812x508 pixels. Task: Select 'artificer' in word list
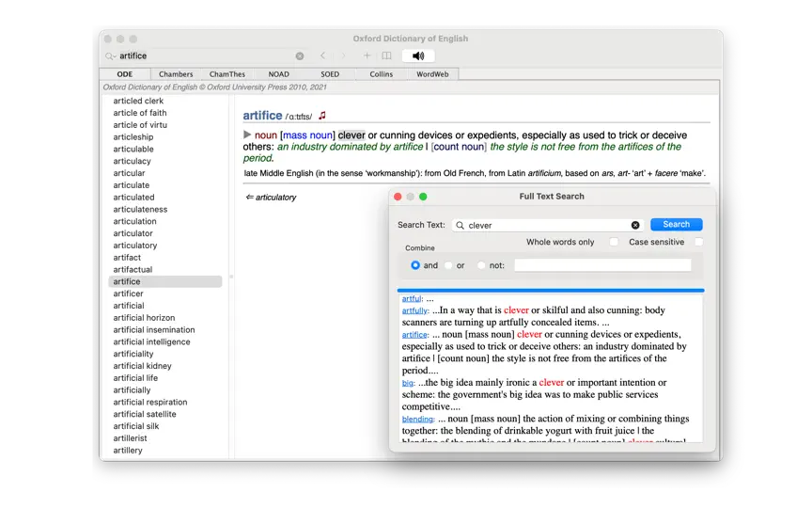[128, 294]
